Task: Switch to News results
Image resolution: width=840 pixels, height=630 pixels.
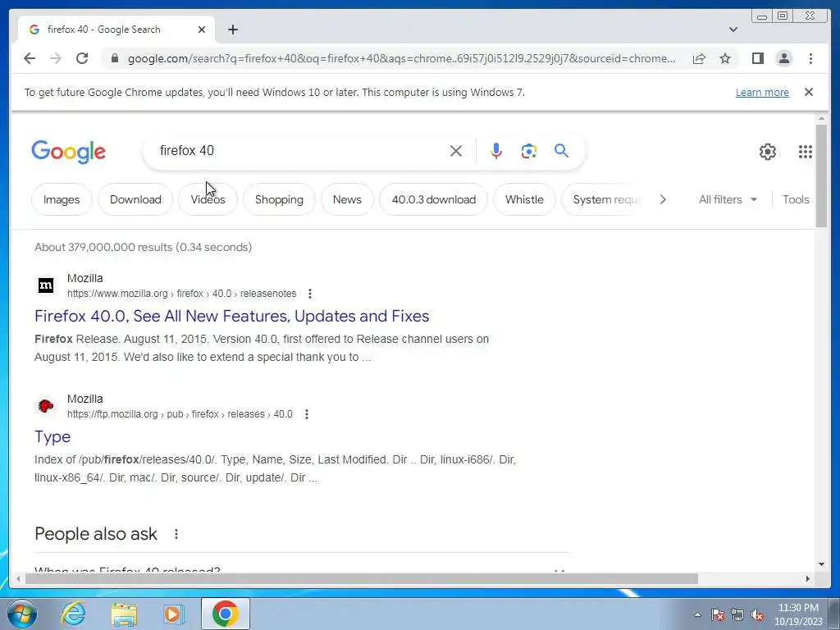Action: tap(347, 199)
